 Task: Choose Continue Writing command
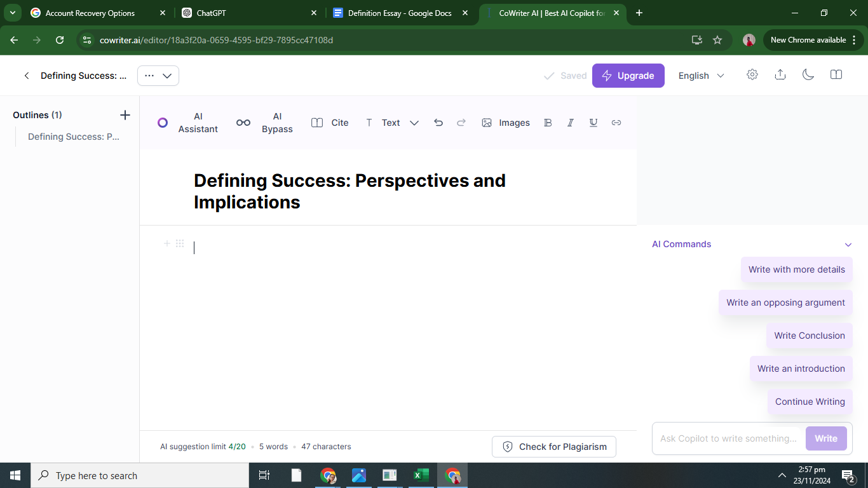pos(810,402)
